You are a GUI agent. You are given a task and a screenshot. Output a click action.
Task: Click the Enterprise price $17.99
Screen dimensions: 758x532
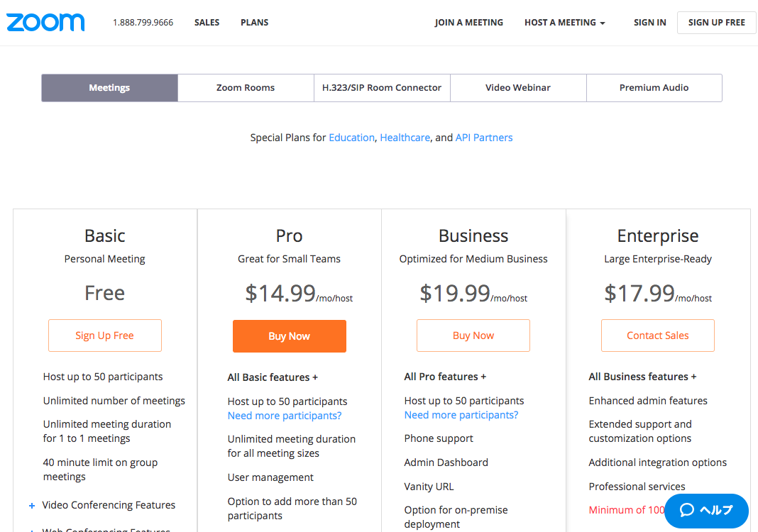(x=639, y=293)
